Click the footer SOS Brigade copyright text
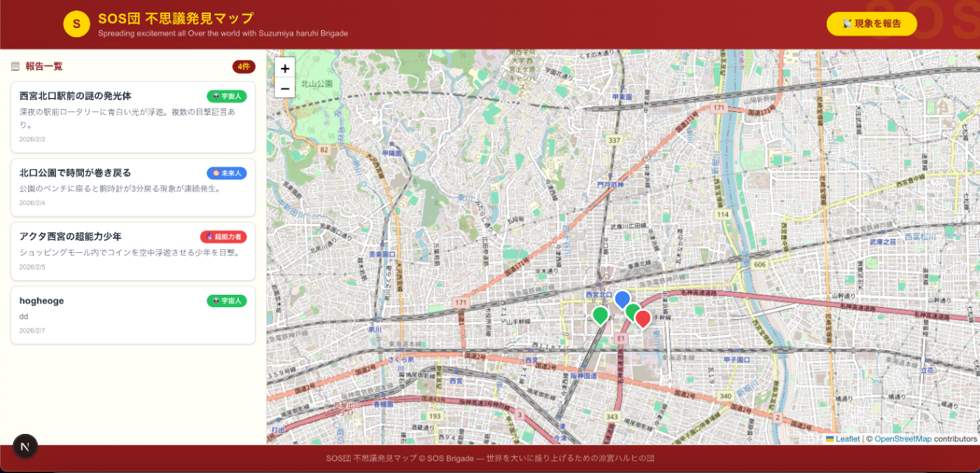The height and width of the screenshot is (473, 980). pyautogui.click(x=490, y=458)
